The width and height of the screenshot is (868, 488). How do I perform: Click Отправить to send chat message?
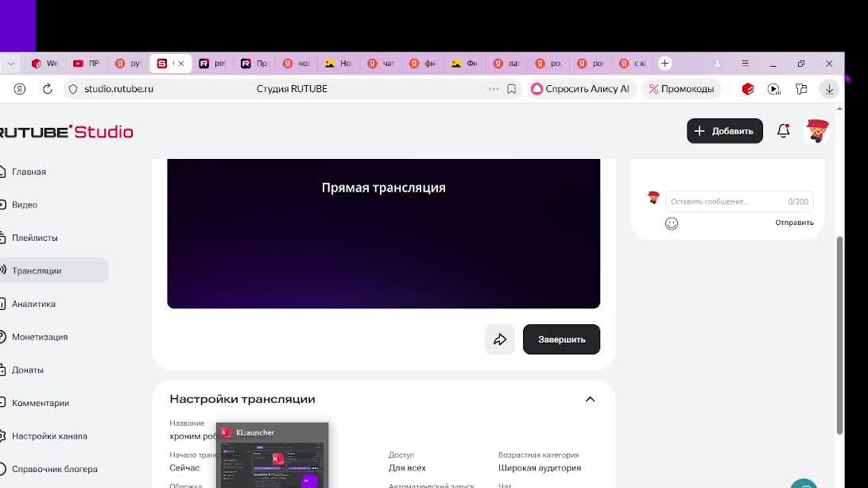(794, 223)
